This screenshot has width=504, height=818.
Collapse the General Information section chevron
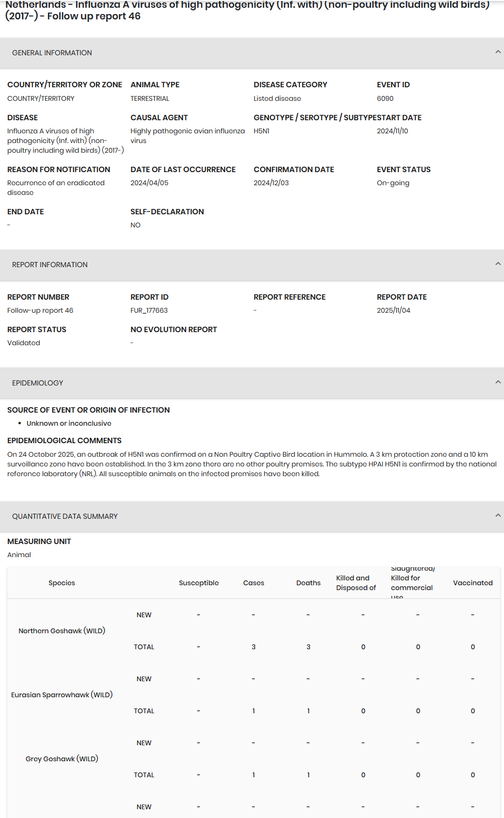(x=498, y=52)
